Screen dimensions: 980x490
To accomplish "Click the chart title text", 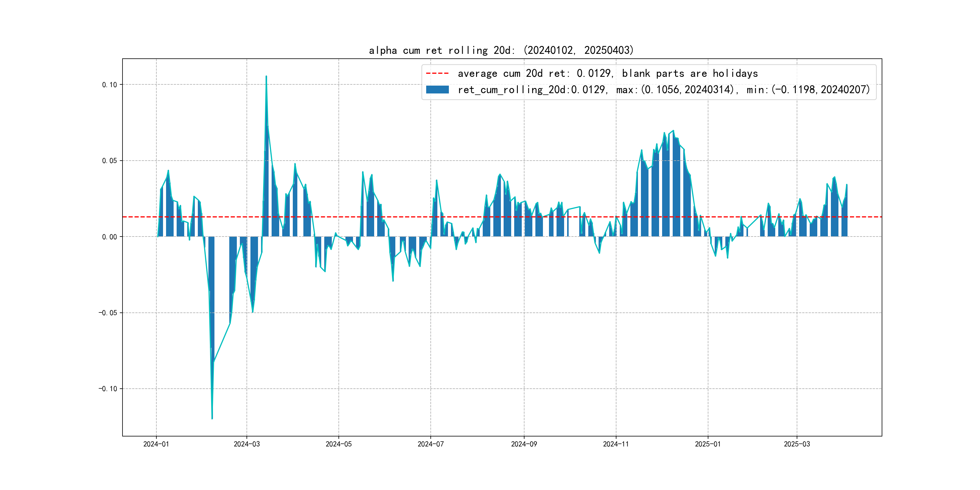I will [x=501, y=50].
